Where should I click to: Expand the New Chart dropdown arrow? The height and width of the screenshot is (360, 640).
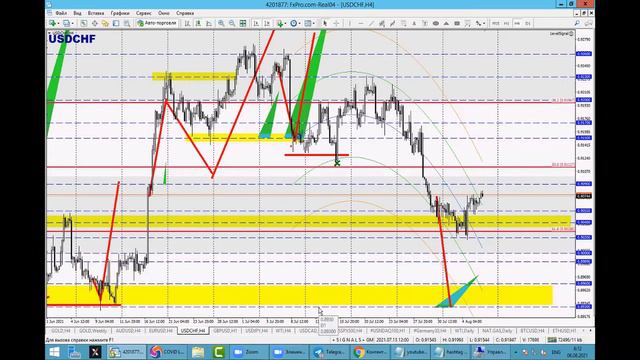pos(58,24)
